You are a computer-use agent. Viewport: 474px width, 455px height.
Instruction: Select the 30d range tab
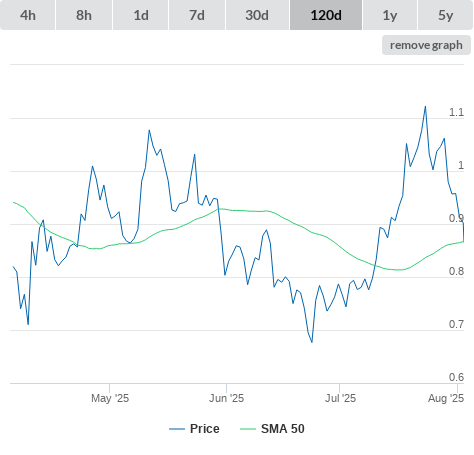257,15
